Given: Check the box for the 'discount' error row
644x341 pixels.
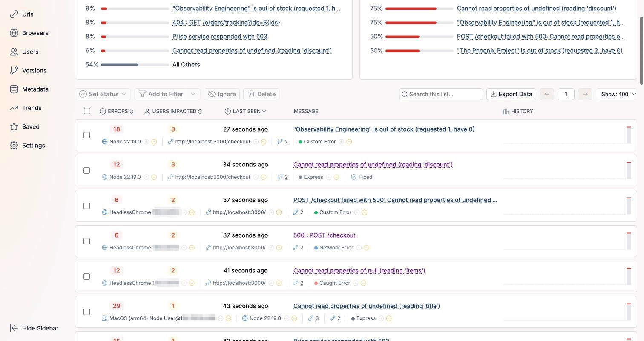Looking at the screenshot, I should tap(86, 170).
